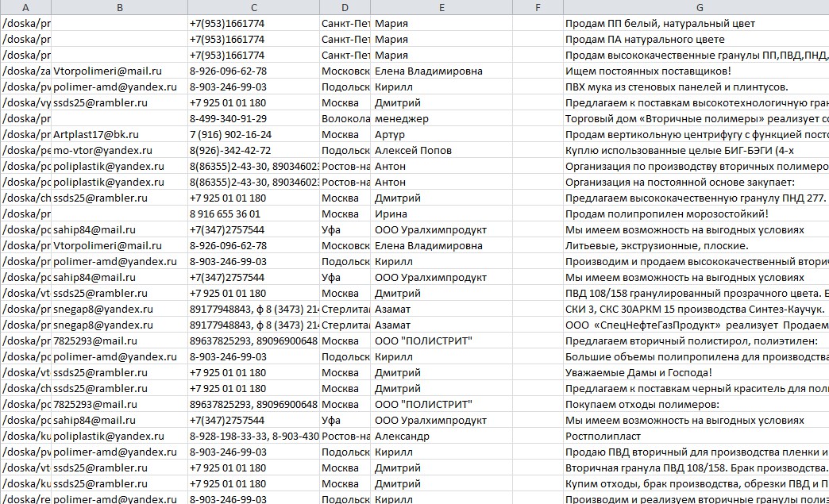Select cell 'Предлагаем вторичный полистирол, полиэтилен:'
The width and height of the screenshot is (829, 504).
(696, 340)
